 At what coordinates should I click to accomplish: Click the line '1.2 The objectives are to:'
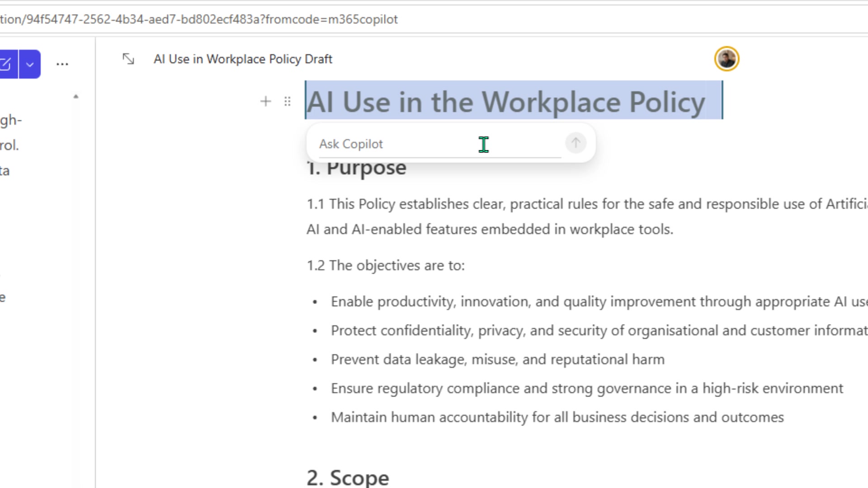[x=386, y=265]
